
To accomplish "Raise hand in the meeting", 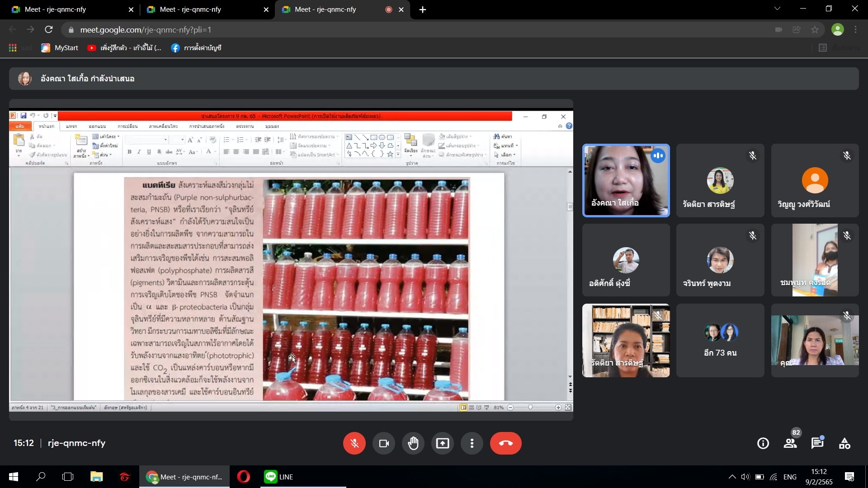I will (x=413, y=443).
